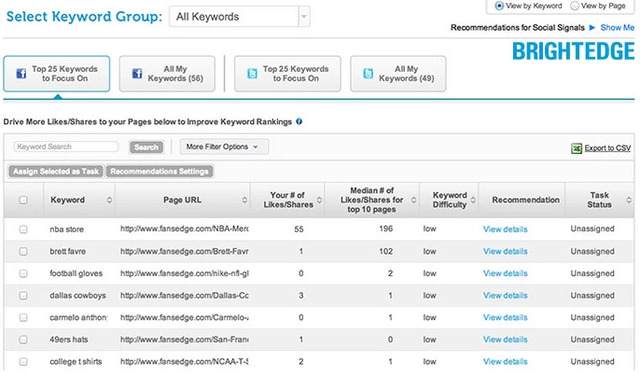This screenshot has width=640, height=375.
Task: Open View details for nba store
Action: [505, 229]
